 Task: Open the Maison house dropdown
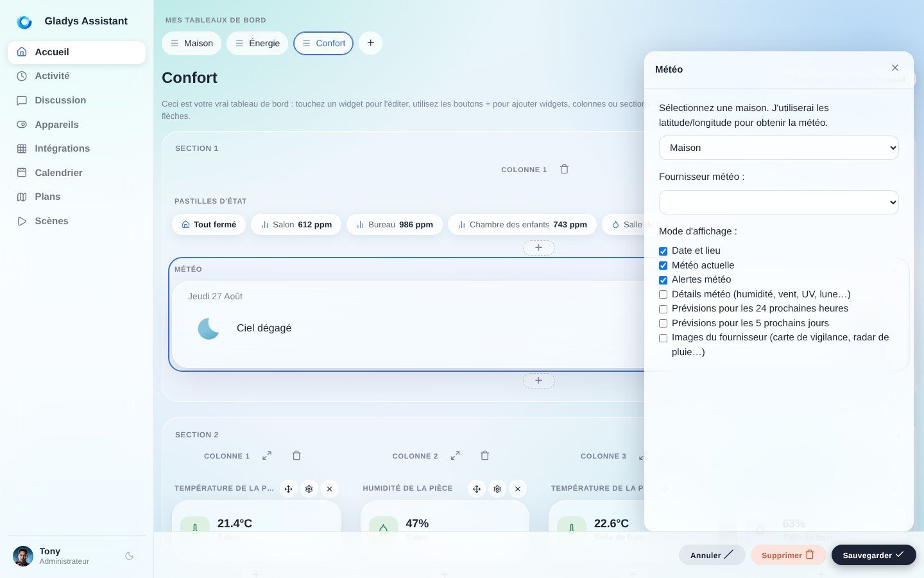(778, 148)
